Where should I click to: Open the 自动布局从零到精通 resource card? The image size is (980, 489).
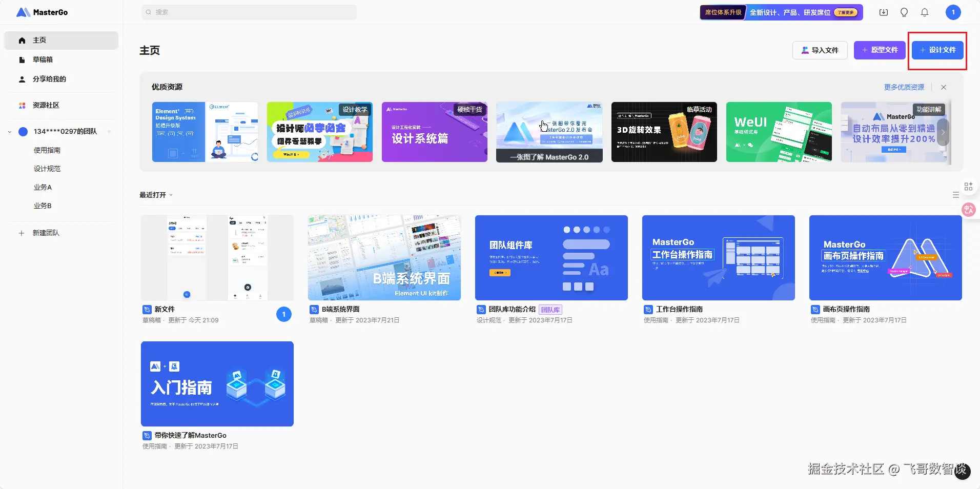tap(894, 132)
